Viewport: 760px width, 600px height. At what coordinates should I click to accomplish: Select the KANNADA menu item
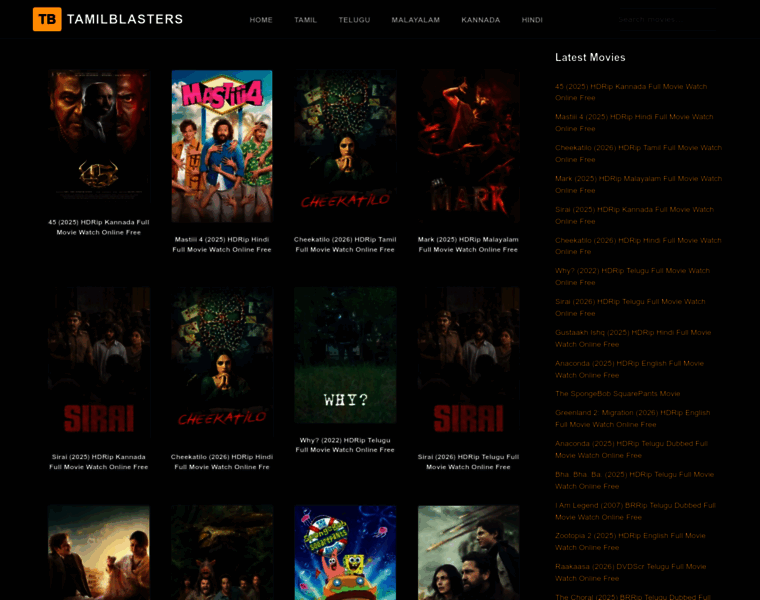coord(480,20)
